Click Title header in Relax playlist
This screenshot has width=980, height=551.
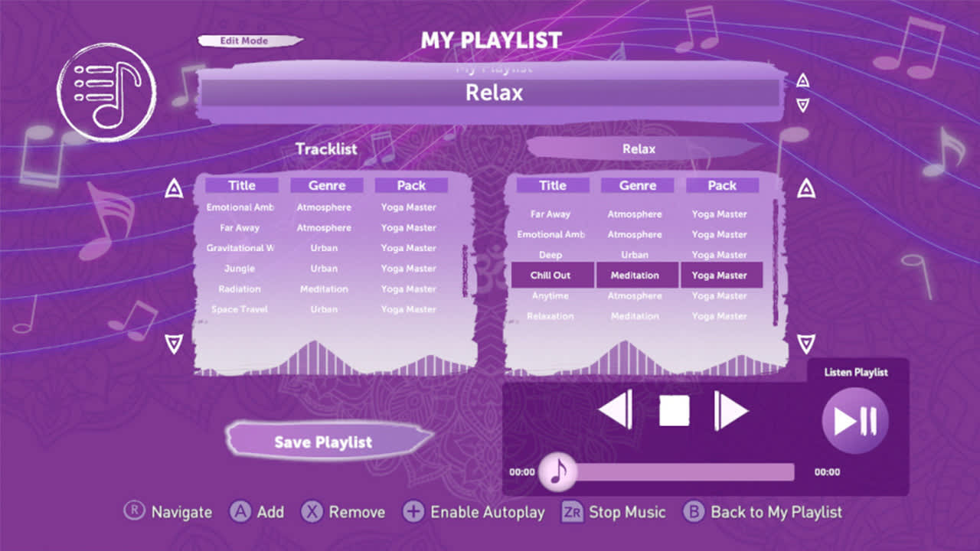click(553, 185)
